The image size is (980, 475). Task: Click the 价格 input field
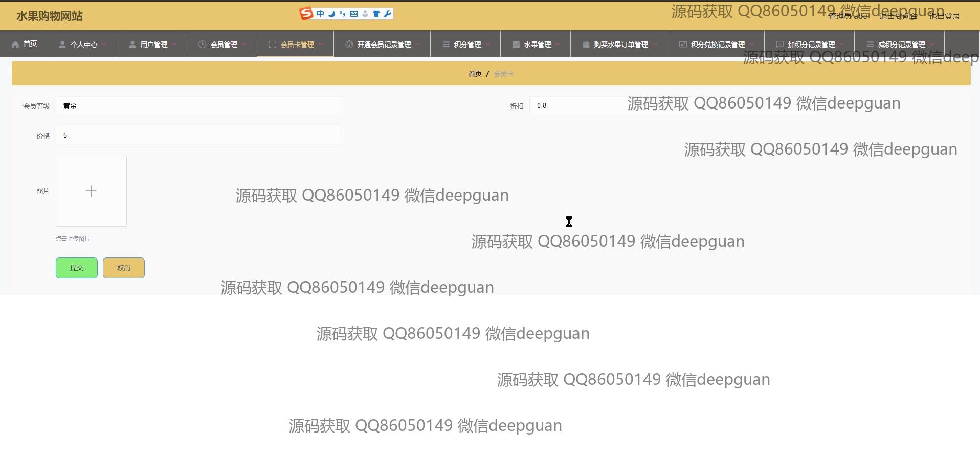tap(199, 136)
